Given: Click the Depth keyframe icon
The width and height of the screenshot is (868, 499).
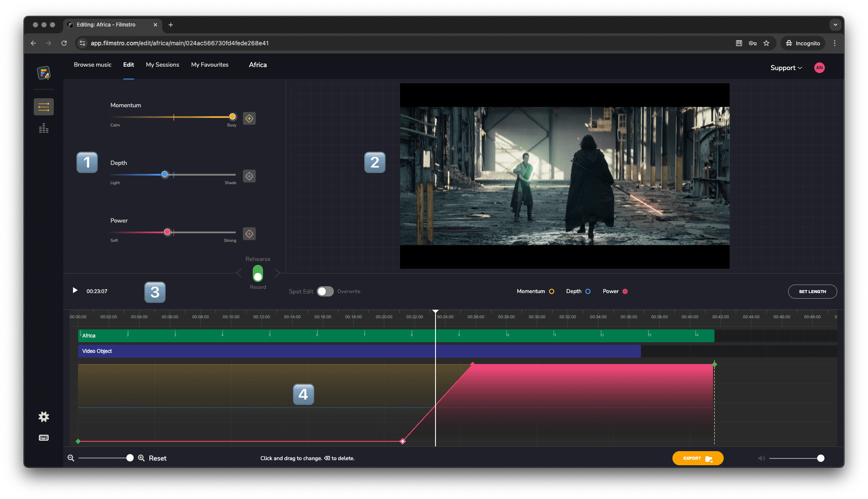Looking at the screenshot, I should tap(249, 176).
